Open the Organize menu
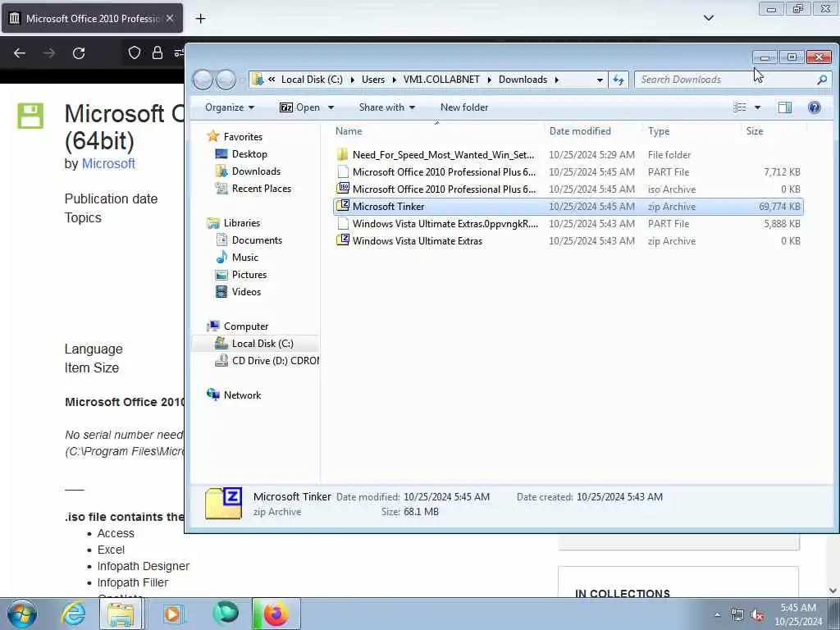Viewport: 840px width, 630px height. point(230,107)
